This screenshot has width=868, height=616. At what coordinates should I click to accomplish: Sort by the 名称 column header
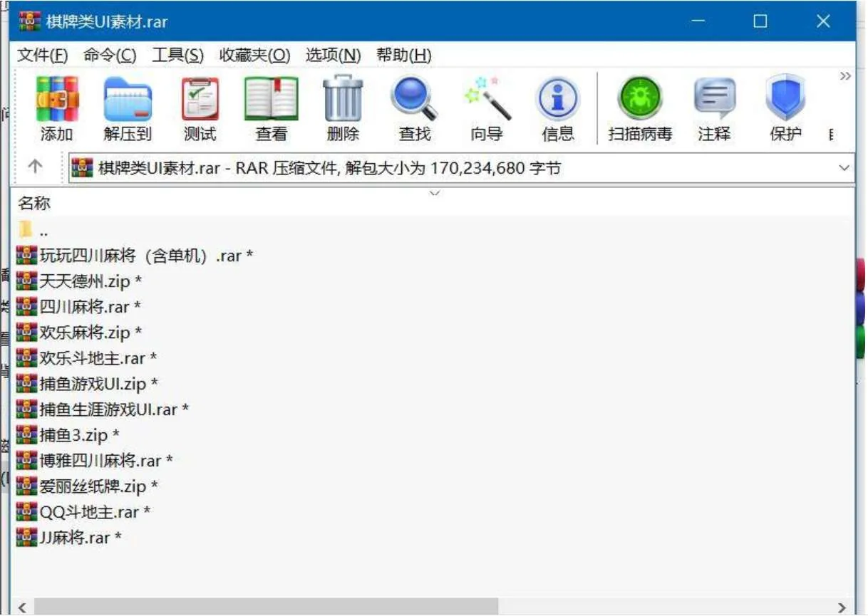34,204
